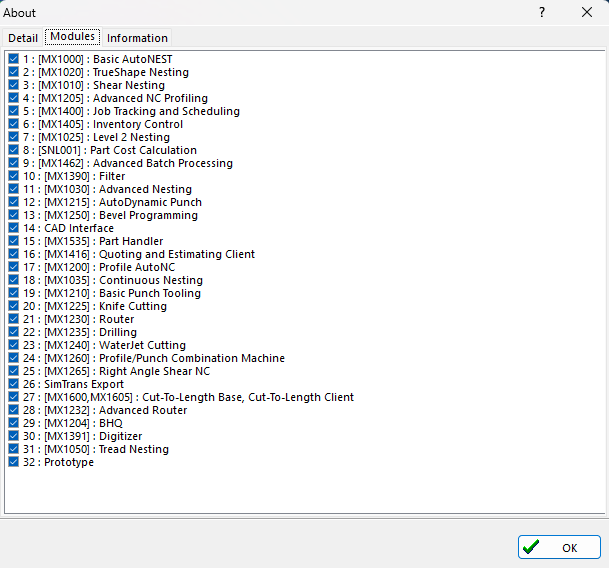This screenshot has height=568, width=609.
Task: Select '[MX1416] : Quoting and Estimating Client' label
Action: click(150, 254)
